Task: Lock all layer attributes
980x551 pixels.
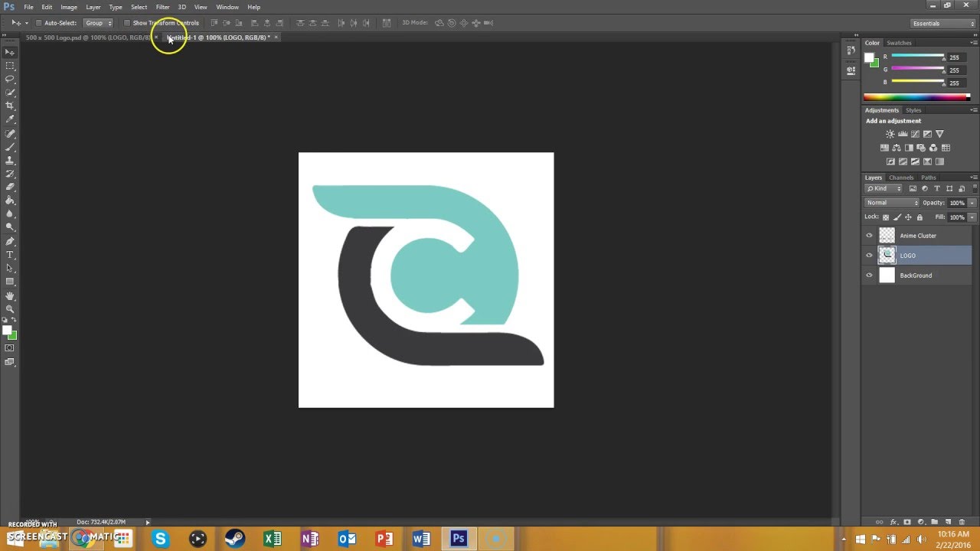Action: point(920,217)
